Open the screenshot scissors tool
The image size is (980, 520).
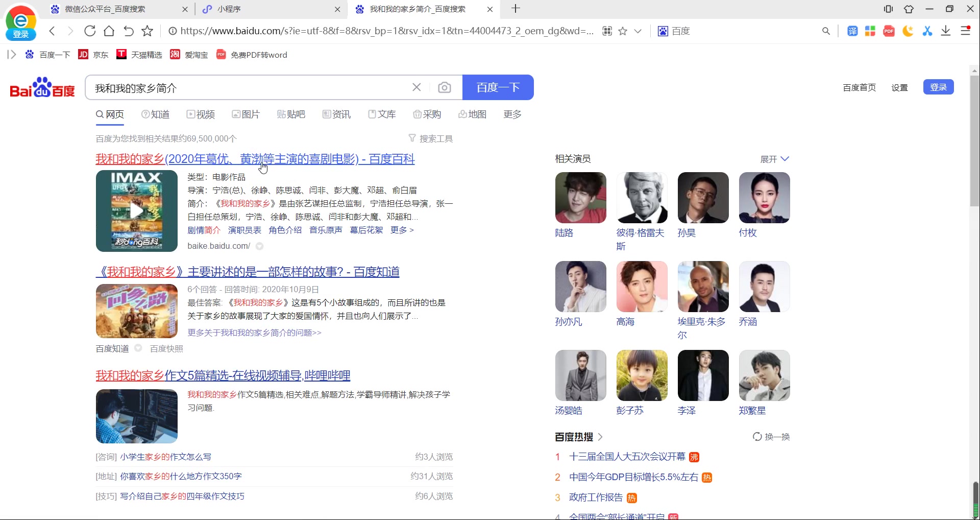[927, 31]
